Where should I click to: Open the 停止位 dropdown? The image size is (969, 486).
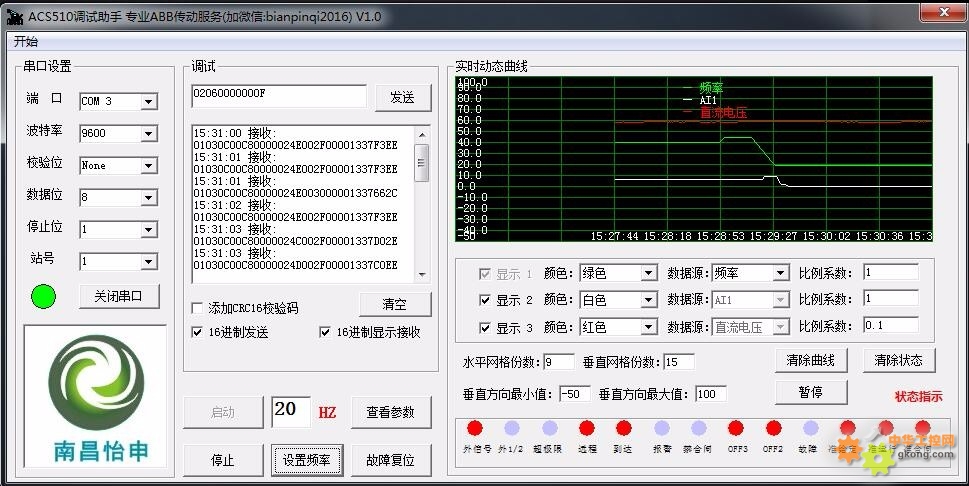[149, 230]
